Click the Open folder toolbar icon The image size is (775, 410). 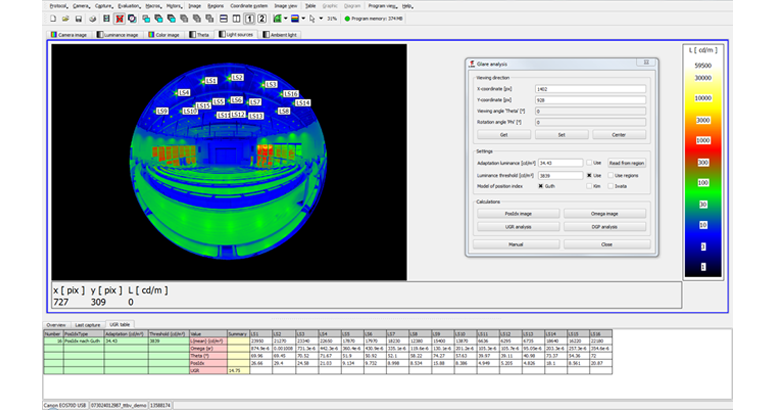(65, 19)
